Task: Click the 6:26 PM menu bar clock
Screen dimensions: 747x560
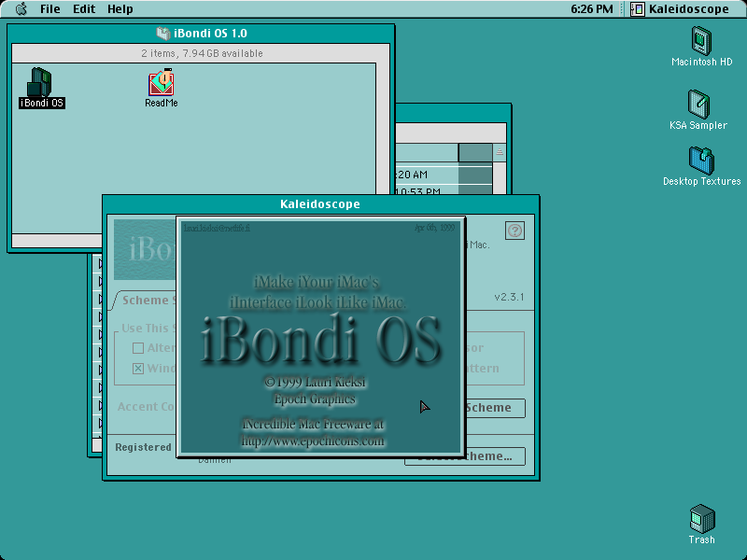Action: pos(592,9)
